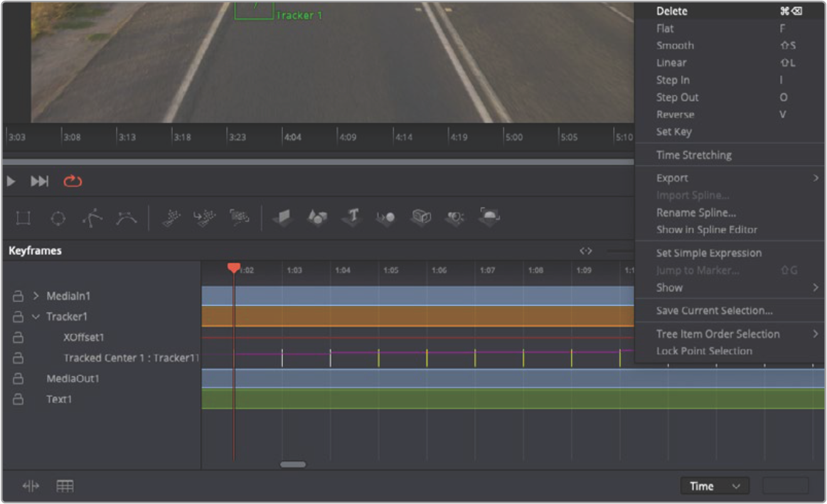Toggle lock for Text1 track
Screen dimensions: 827x504
(18, 399)
